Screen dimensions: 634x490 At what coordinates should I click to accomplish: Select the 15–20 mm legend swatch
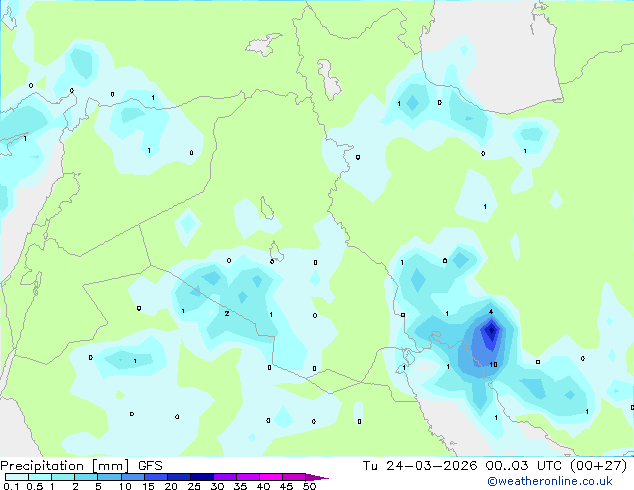coord(155,477)
